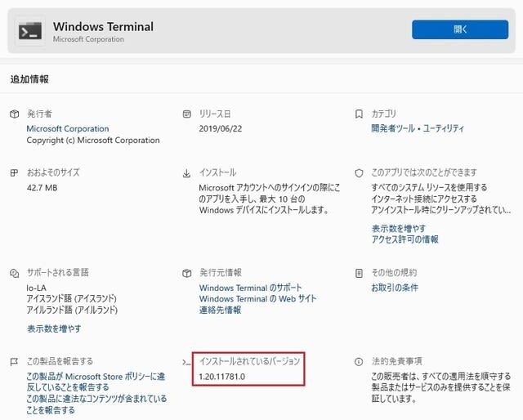Open the 開発者ツール・ユーティリティ category link

pyautogui.click(x=418, y=128)
